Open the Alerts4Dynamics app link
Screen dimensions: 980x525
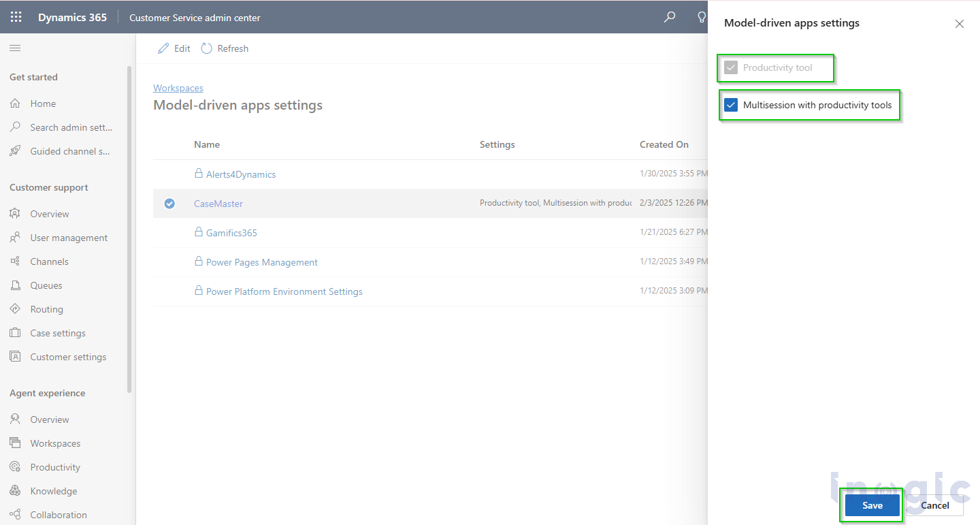241,174
